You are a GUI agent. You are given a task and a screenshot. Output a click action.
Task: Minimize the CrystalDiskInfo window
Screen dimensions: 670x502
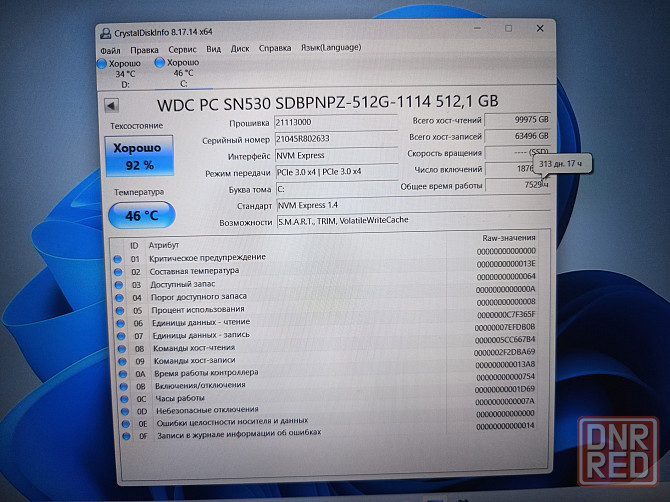478,28
